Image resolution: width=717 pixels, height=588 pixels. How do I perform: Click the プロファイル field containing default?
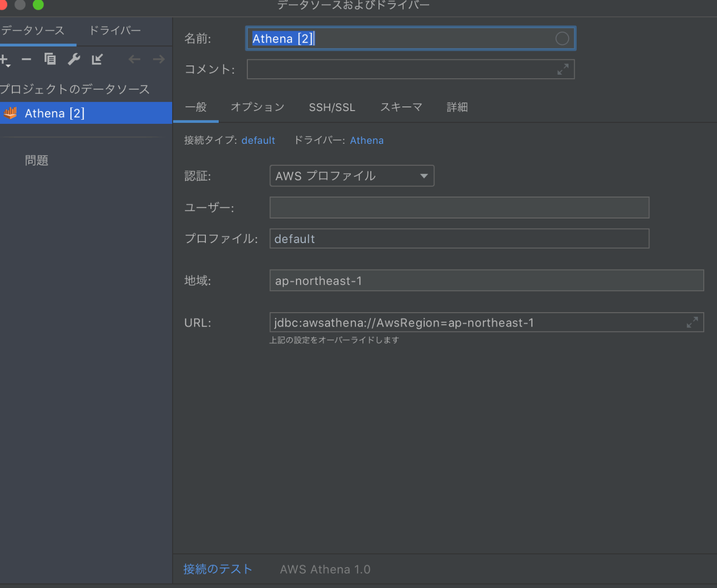pyautogui.click(x=459, y=238)
